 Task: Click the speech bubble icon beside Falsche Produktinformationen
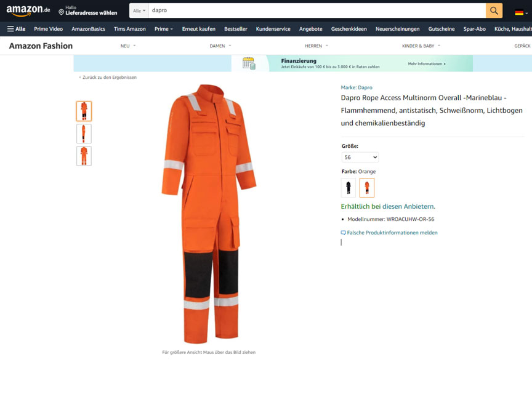(x=343, y=232)
